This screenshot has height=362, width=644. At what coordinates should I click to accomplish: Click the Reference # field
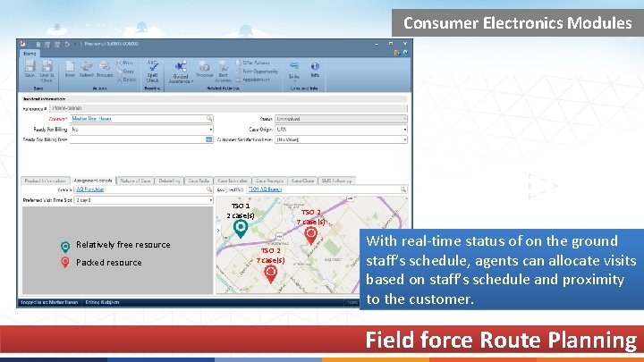coord(228,108)
